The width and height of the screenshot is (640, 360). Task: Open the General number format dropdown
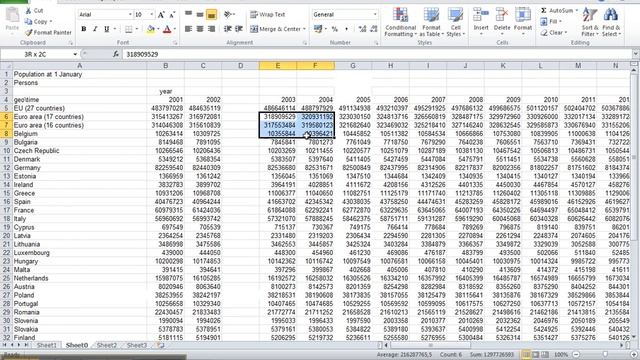(x=375, y=15)
